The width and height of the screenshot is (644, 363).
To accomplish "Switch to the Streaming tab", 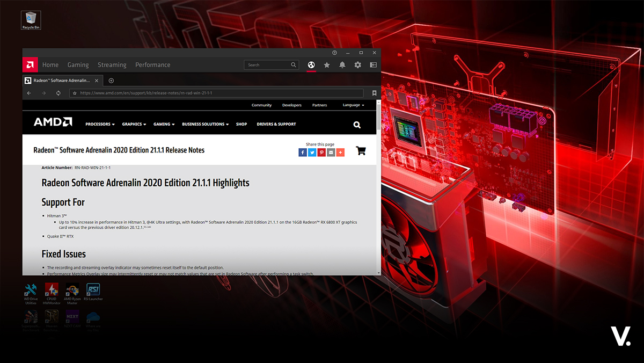I will click(x=112, y=65).
